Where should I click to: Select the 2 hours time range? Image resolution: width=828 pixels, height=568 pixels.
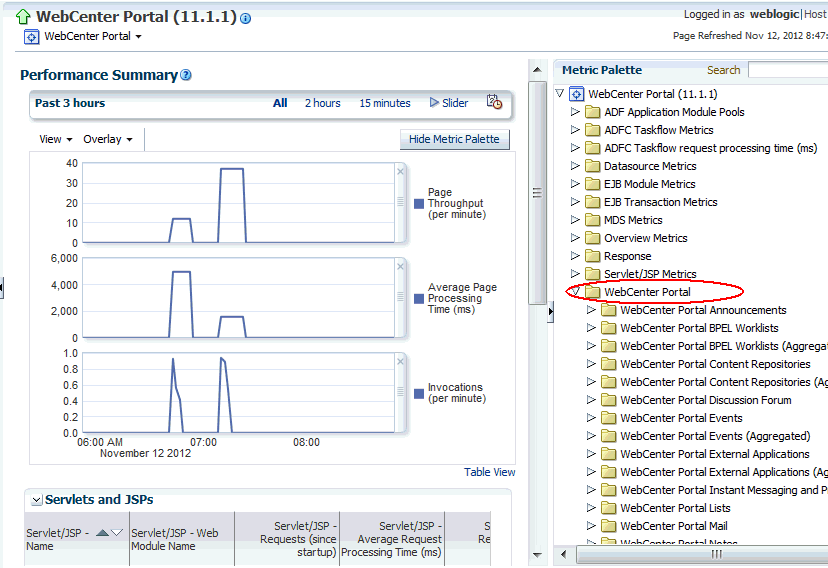coord(323,103)
